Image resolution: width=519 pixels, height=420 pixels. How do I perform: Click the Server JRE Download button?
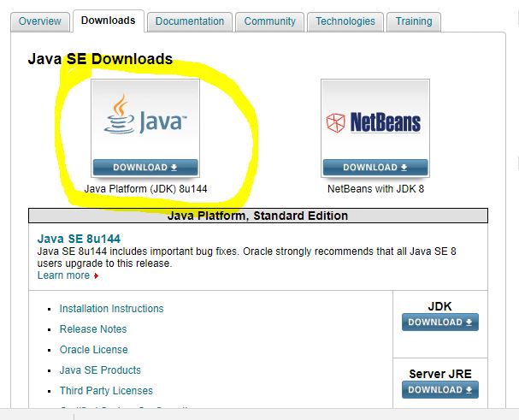[x=439, y=389]
